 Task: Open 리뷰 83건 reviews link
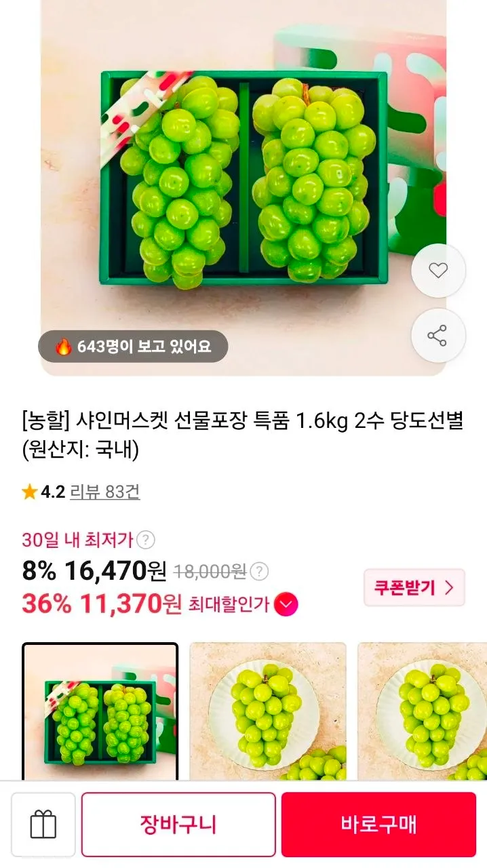pyautogui.click(x=105, y=492)
